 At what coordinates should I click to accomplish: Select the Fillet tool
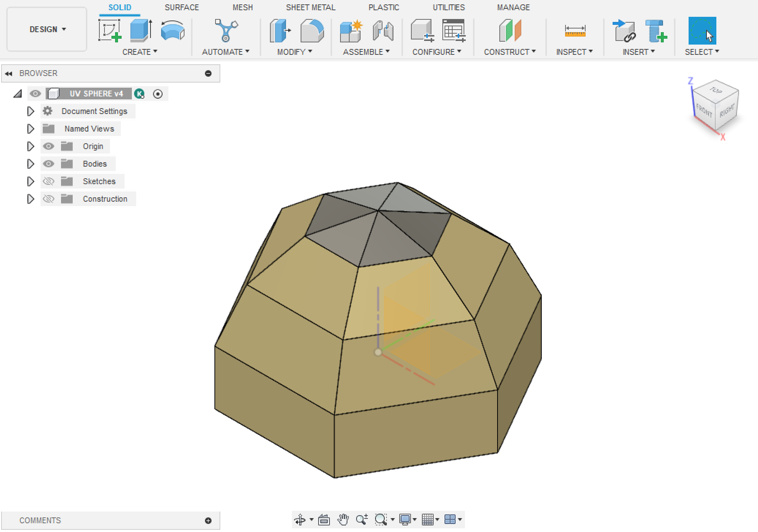(312, 30)
